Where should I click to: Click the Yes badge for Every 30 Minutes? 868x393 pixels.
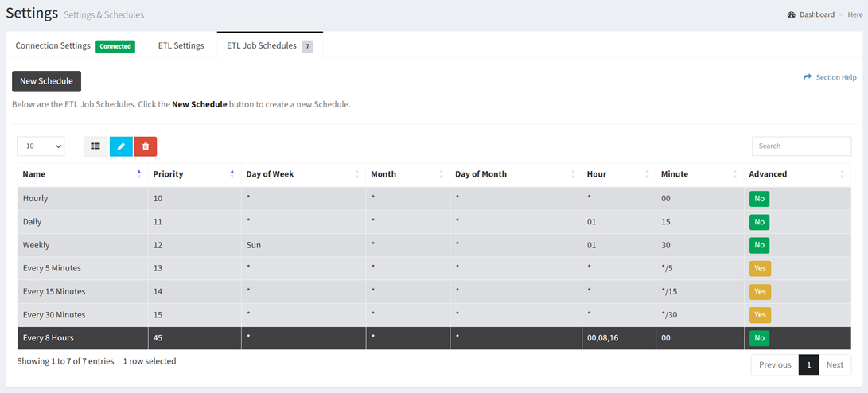tap(760, 315)
